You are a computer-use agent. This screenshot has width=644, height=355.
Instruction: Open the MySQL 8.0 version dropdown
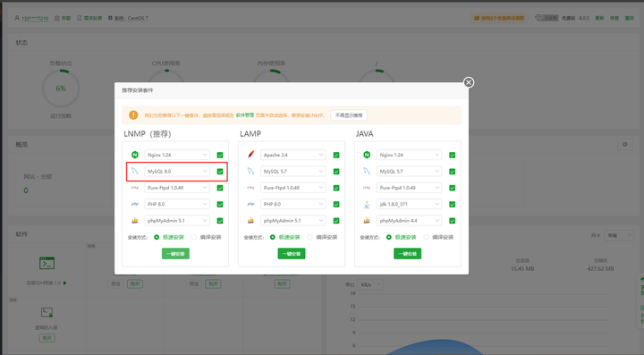click(177, 171)
